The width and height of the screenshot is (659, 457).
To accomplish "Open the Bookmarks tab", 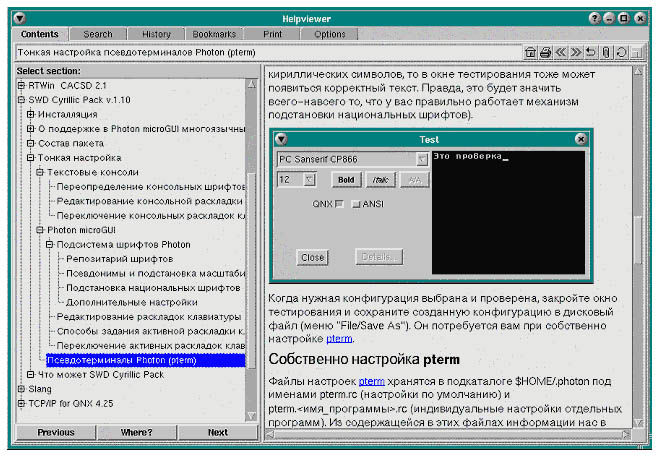I will point(214,34).
